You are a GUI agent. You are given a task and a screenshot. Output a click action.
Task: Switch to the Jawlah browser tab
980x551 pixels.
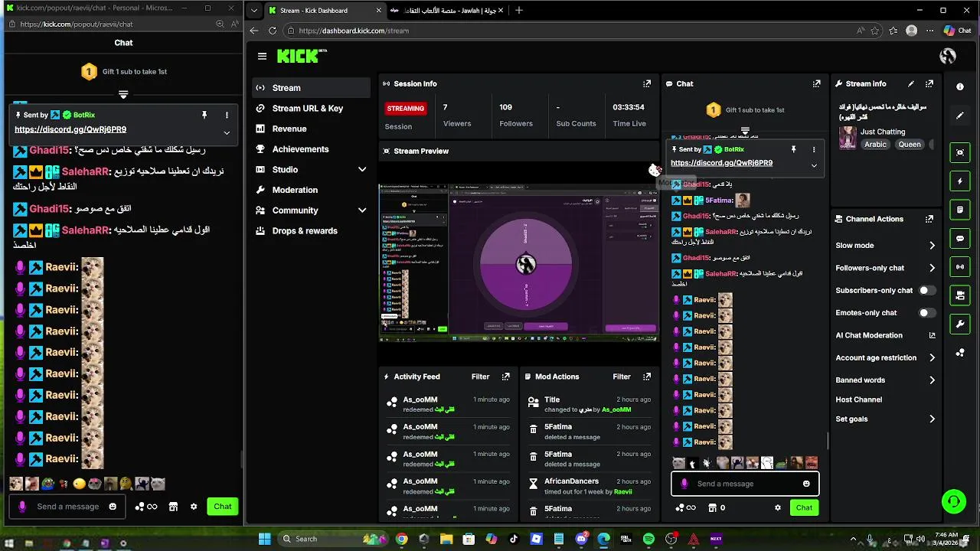pyautogui.click(x=446, y=11)
